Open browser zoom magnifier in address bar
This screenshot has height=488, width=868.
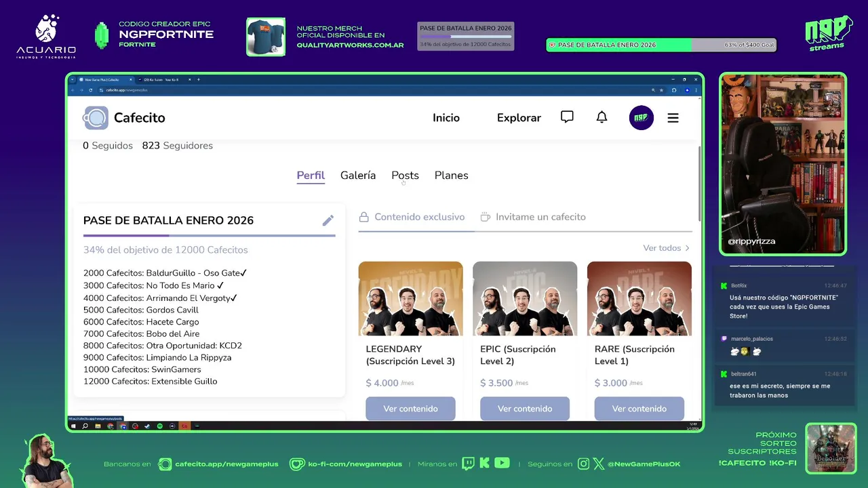point(654,90)
